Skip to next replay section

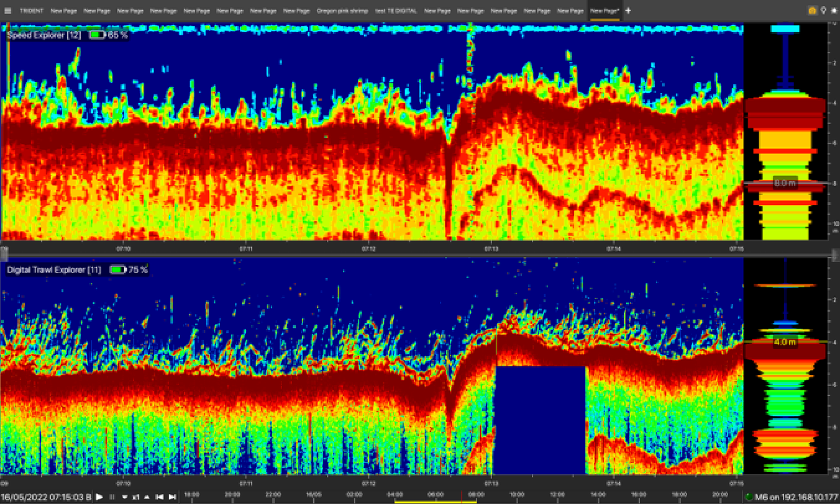(172, 497)
